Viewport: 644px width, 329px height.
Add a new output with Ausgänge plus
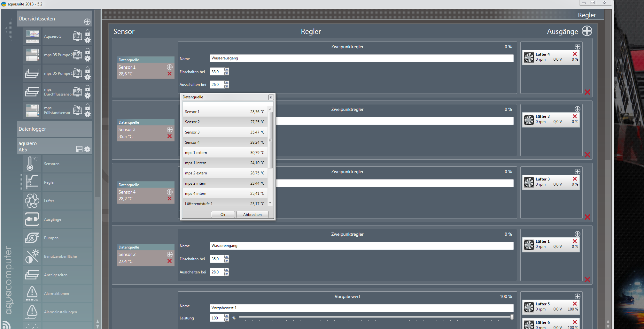pos(587,31)
